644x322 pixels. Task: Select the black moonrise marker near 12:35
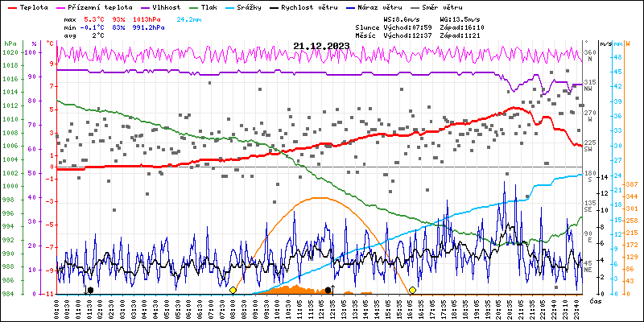pos(329,290)
